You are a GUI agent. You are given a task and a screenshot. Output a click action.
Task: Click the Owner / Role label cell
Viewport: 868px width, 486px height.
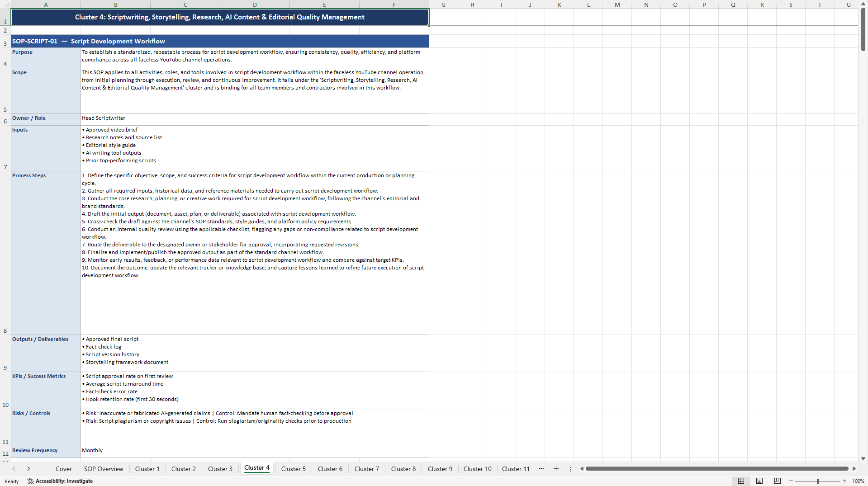[46, 120]
